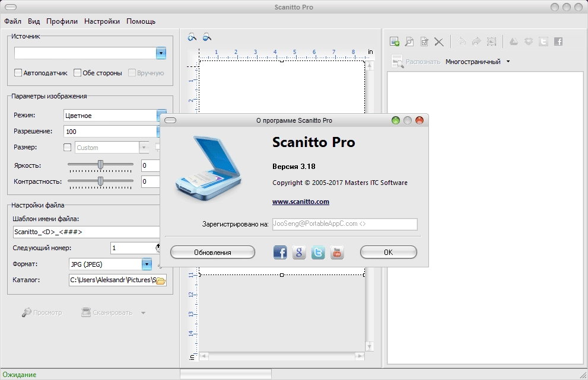
Task: Open the Настройки menu
Action: click(x=102, y=21)
